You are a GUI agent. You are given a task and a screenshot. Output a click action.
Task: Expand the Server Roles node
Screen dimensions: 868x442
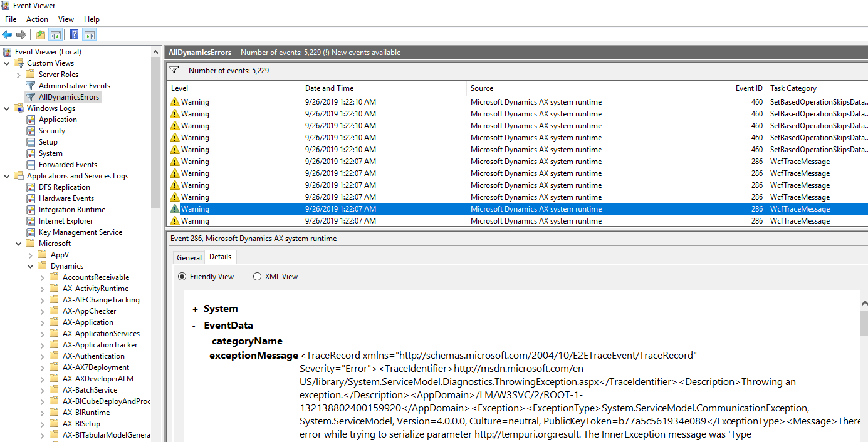point(19,75)
